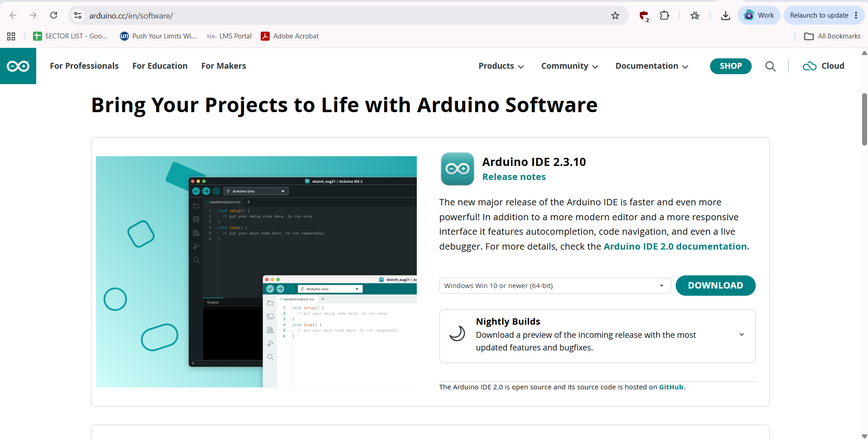Open the LMS Portal bookmark
This screenshot has width=868, height=440.
(229, 36)
